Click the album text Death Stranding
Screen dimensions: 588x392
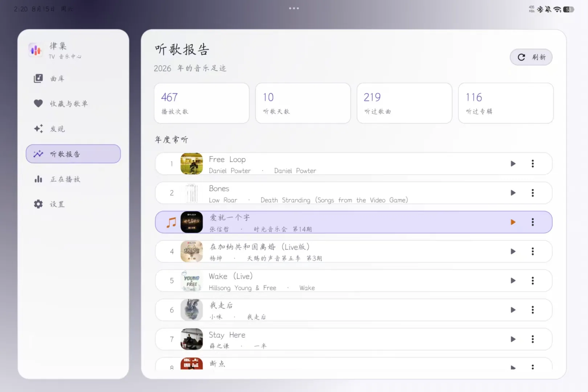(334, 200)
